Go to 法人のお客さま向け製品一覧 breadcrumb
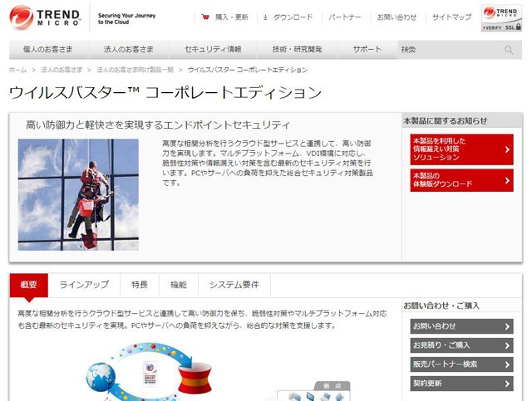This screenshot has height=401, width=532. coord(135,70)
